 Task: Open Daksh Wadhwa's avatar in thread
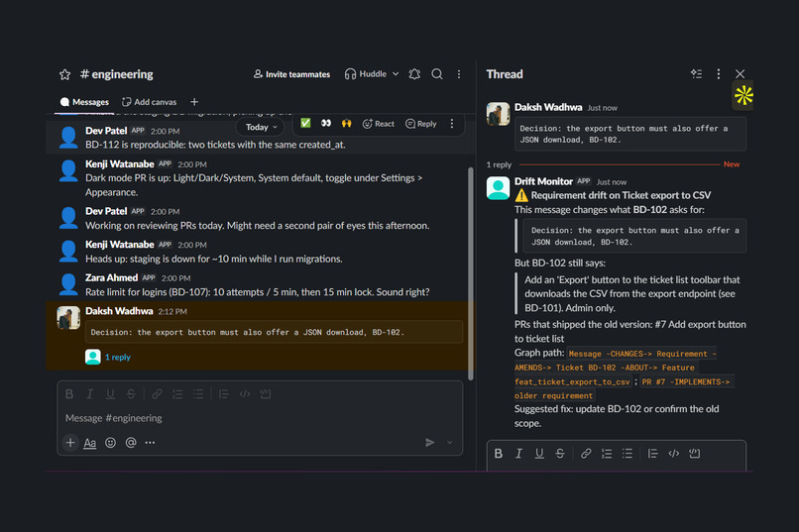[498, 114]
